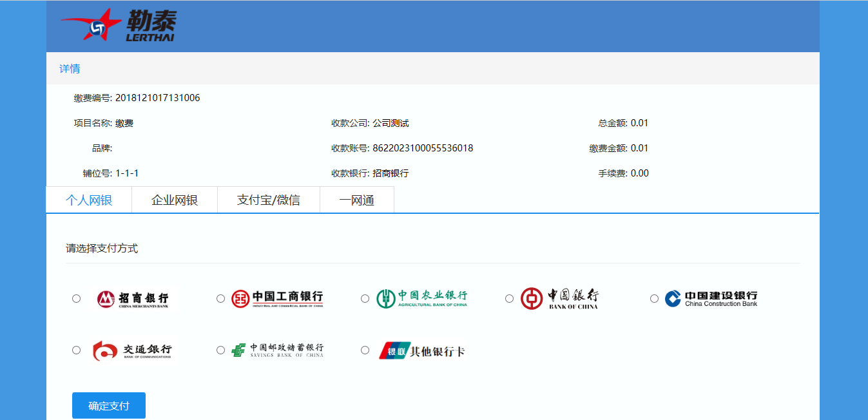The width and height of the screenshot is (868, 420).
Task: Click the China Construction Bank logo
Action: (x=711, y=299)
